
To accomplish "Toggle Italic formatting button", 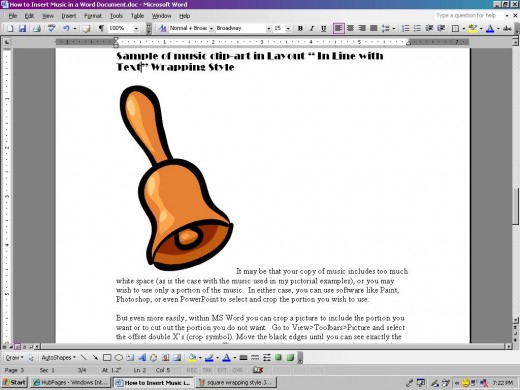I will coord(312,28).
